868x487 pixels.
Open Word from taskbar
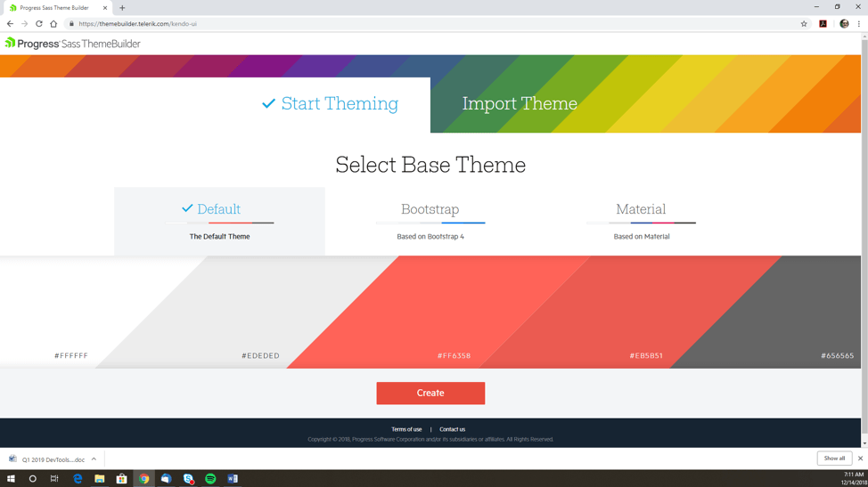(x=233, y=479)
